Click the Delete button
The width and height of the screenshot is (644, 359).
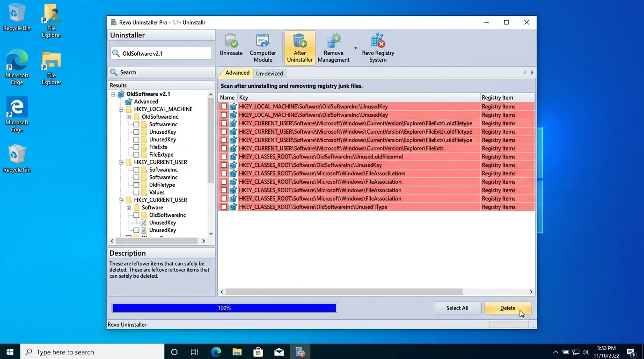pos(508,308)
